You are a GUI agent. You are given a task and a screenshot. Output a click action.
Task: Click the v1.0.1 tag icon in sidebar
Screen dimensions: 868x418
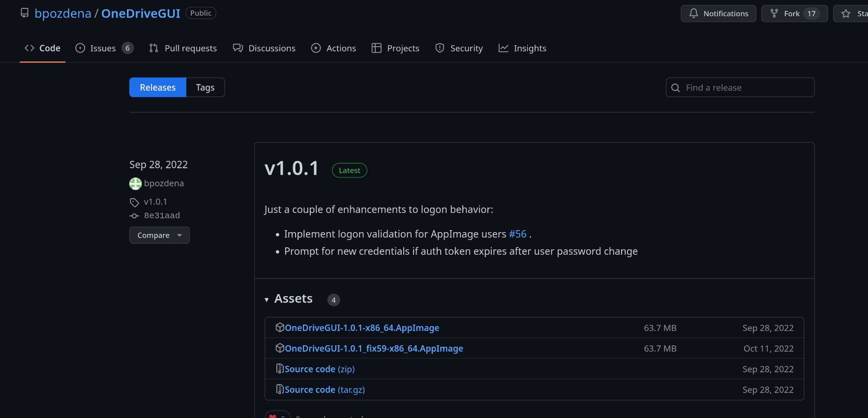134,202
